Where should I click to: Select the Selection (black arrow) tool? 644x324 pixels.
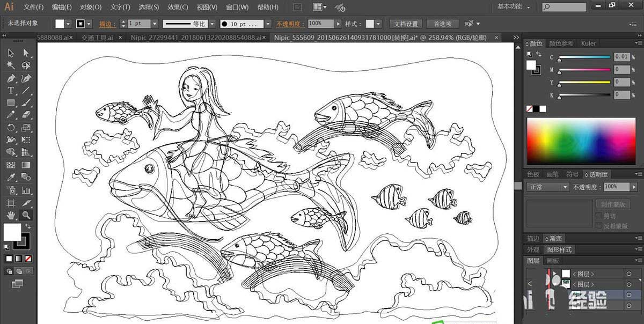pos(11,53)
